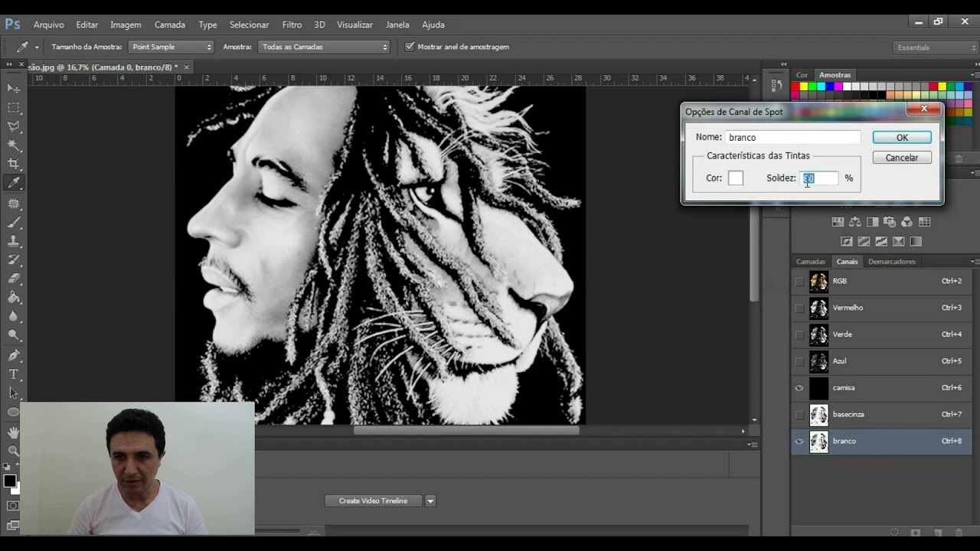Click the Cancelar button
The width and height of the screenshot is (980, 551).
click(902, 158)
